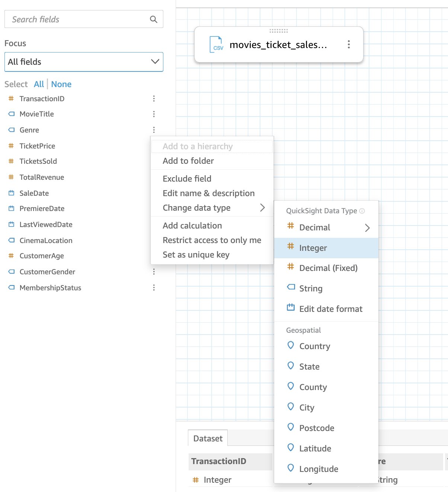Choose Add calculation in context menu
Viewport: 448px width, 492px height.
click(192, 226)
